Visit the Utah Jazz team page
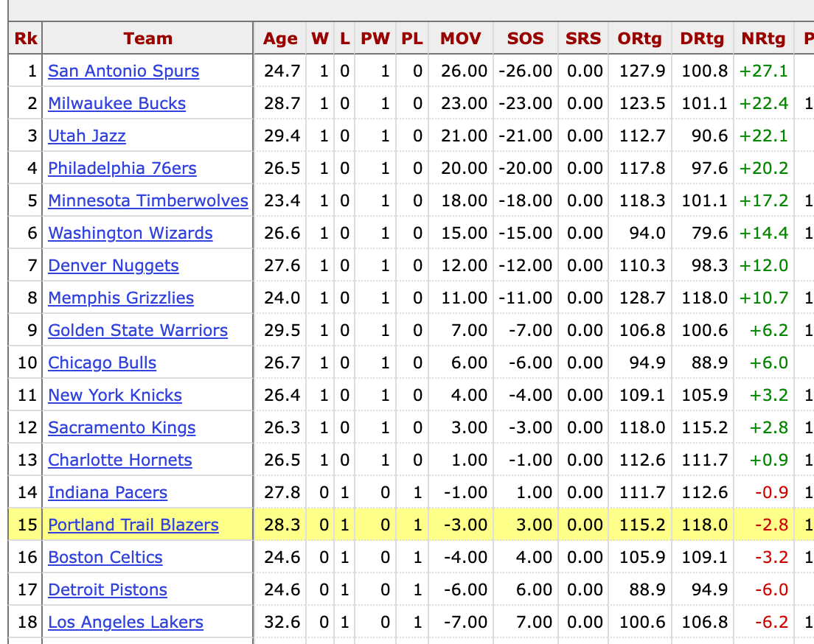 click(86, 136)
